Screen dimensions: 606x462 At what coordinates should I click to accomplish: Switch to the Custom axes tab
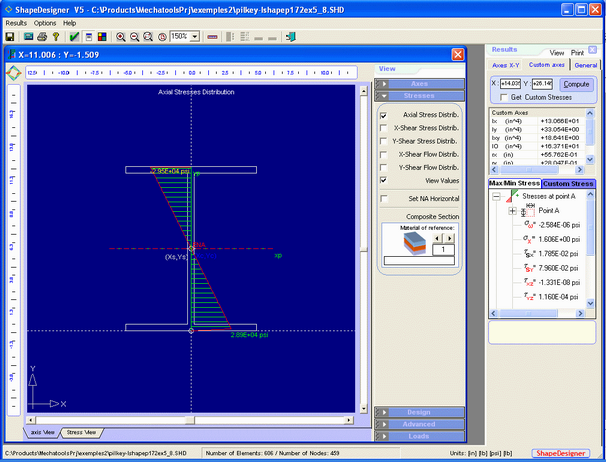[x=546, y=65]
